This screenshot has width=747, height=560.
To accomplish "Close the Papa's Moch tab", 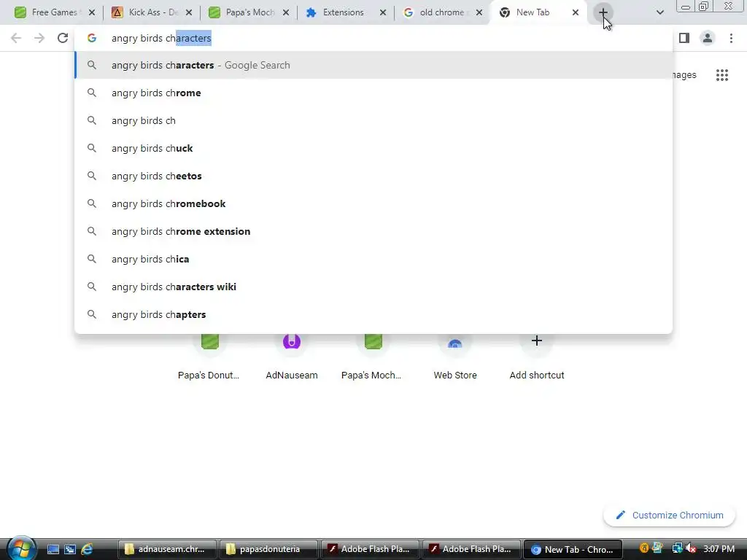I will click(x=286, y=12).
